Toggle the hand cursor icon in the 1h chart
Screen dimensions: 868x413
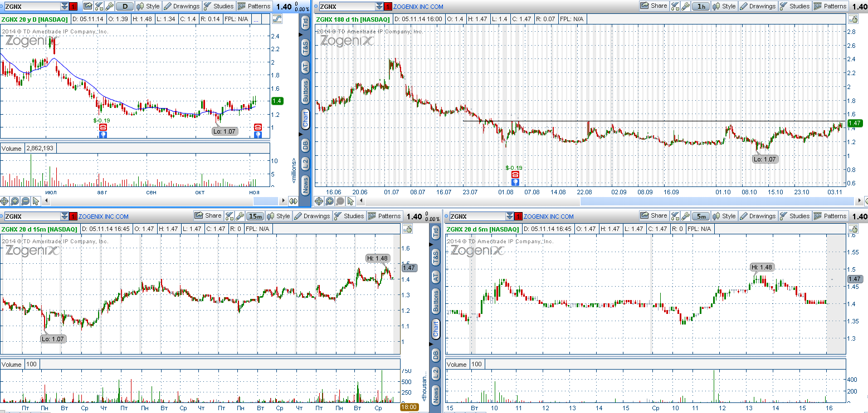(x=852, y=19)
